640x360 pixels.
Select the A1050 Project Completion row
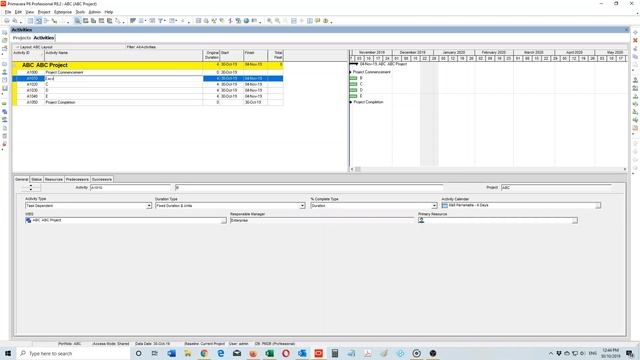click(148, 102)
